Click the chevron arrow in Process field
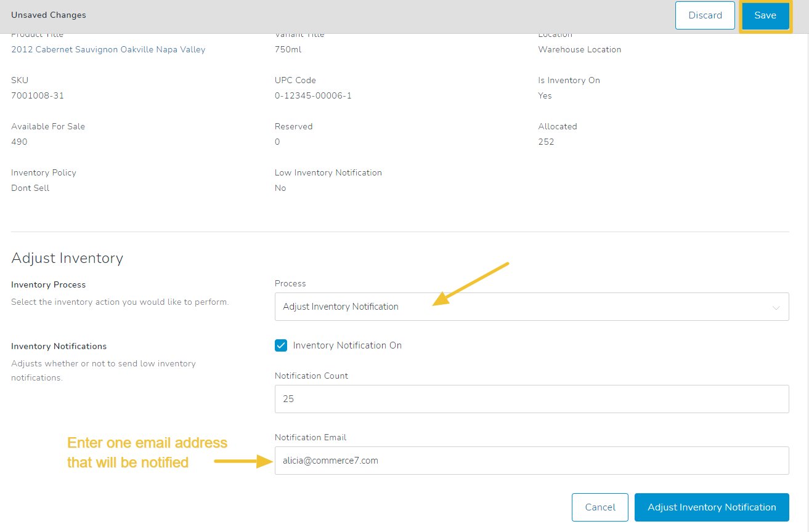The image size is (809, 532). [x=776, y=307]
